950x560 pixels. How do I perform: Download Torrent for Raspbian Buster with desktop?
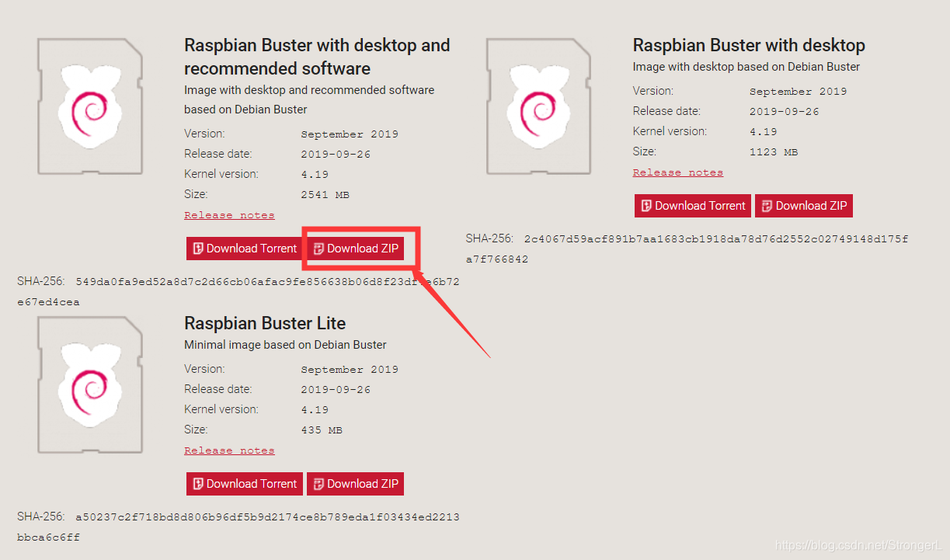[693, 206]
